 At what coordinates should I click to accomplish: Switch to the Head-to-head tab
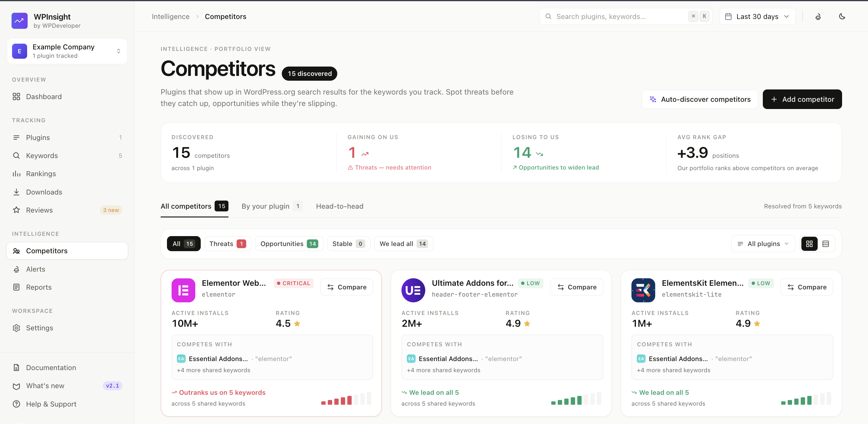tap(339, 206)
